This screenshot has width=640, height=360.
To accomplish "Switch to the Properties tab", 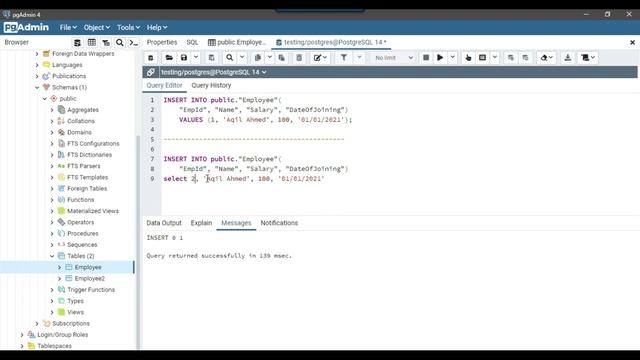I will [162, 42].
